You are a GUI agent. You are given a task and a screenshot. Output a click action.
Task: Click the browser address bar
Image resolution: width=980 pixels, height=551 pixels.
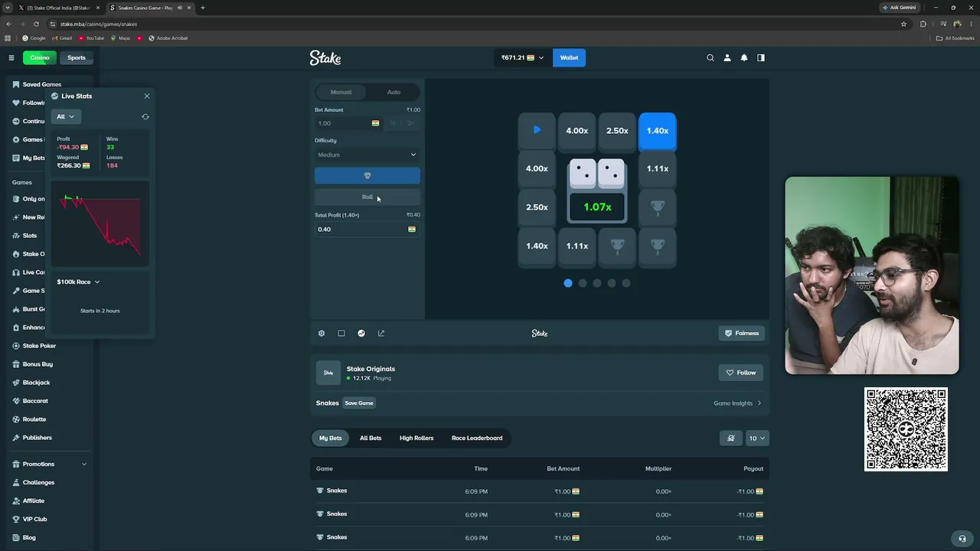point(475,24)
